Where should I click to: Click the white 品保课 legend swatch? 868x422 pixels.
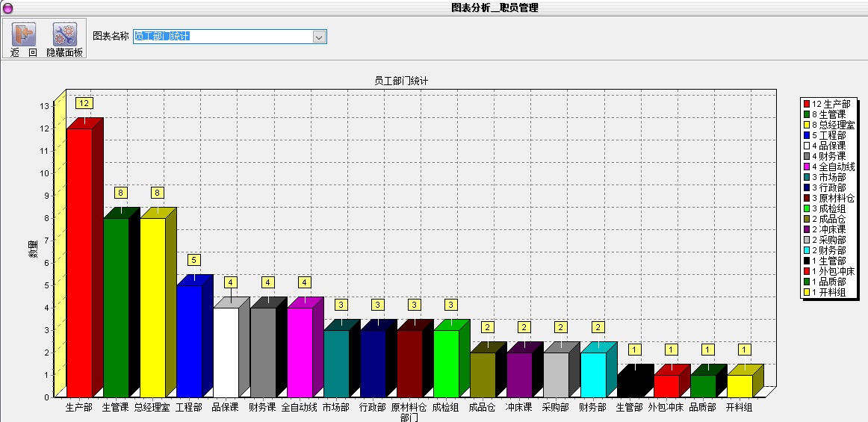[807, 146]
